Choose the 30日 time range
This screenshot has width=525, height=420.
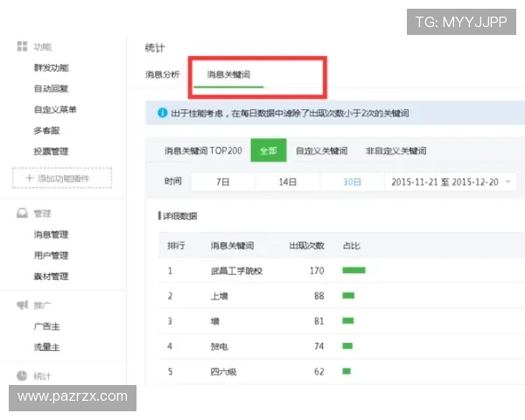click(353, 182)
